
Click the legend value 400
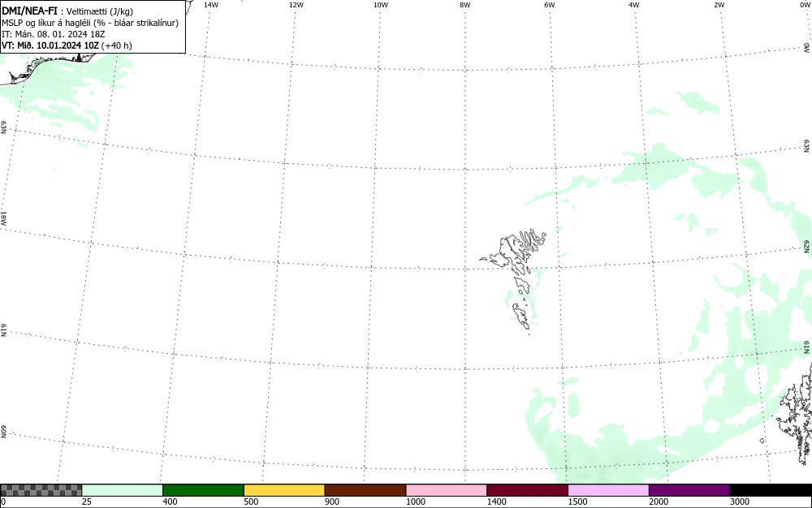click(170, 502)
